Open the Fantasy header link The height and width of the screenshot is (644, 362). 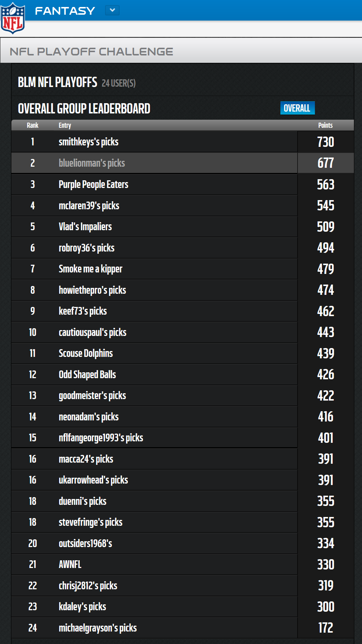pyautogui.click(x=65, y=11)
